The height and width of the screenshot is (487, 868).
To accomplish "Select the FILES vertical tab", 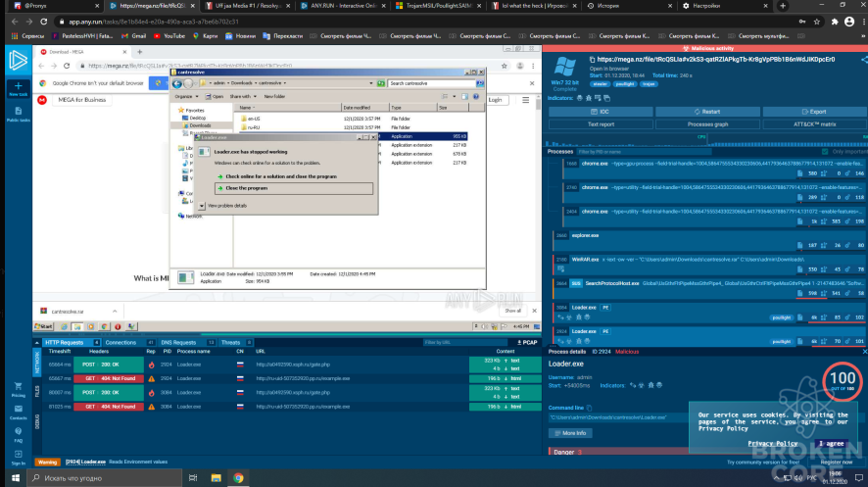I will (37, 391).
